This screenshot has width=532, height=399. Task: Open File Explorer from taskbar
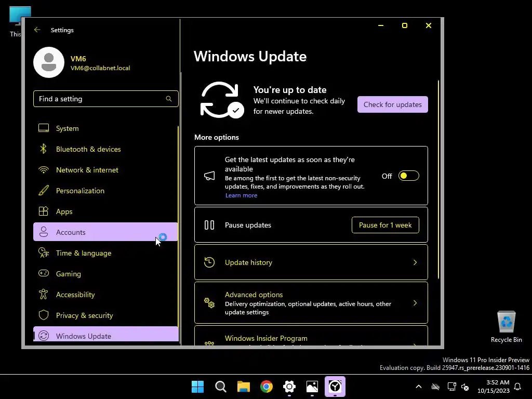(x=244, y=387)
